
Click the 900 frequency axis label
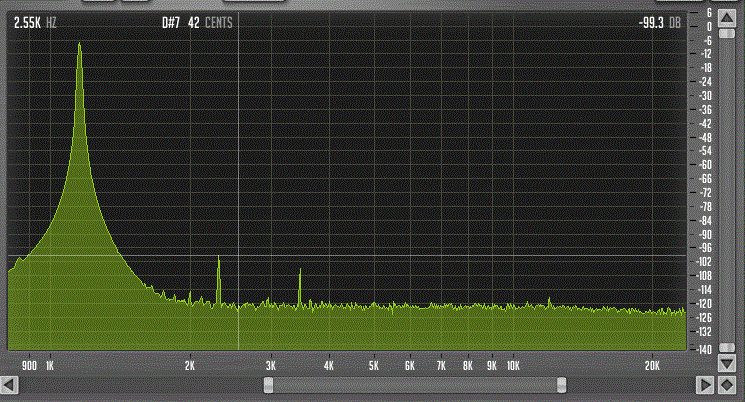pyautogui.click(x=29, y=365)
